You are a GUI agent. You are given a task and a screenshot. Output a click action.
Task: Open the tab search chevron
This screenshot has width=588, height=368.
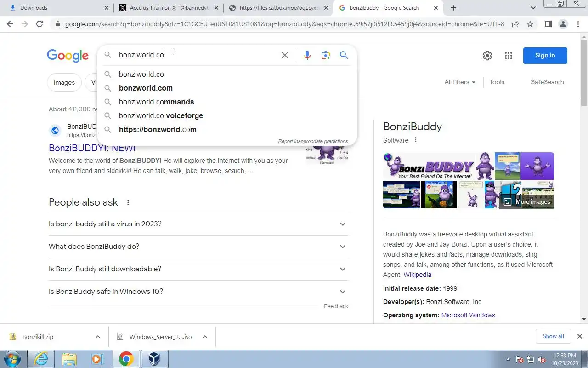coord(533,8)
